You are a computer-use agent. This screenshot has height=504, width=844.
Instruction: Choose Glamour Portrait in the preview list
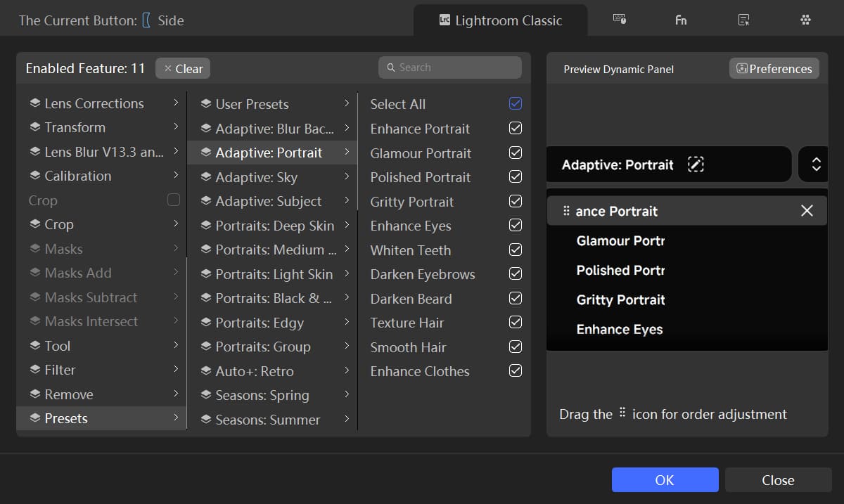click(x=620, y=240)
